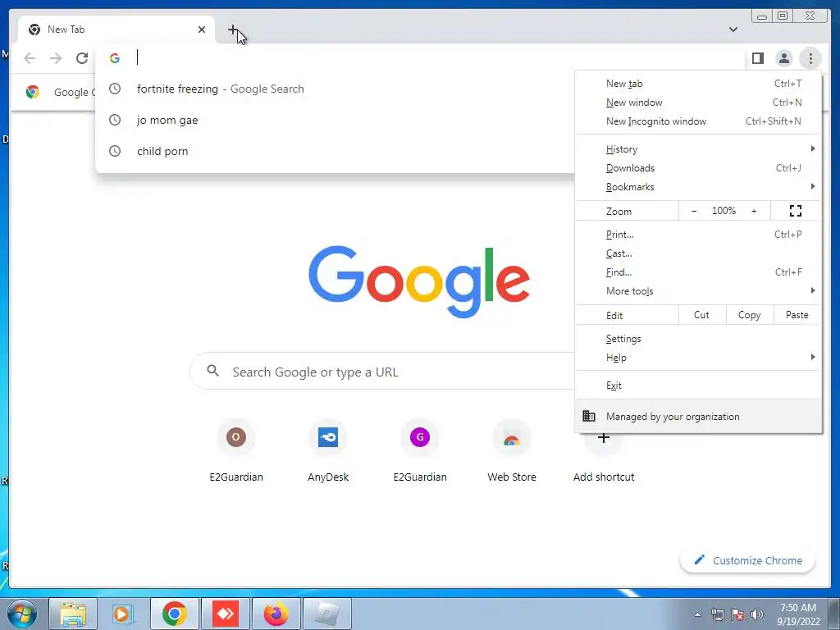This screenshot has height=630, width=840.
Task: Expand the Help submenu
Action: (x=699, y=358)
